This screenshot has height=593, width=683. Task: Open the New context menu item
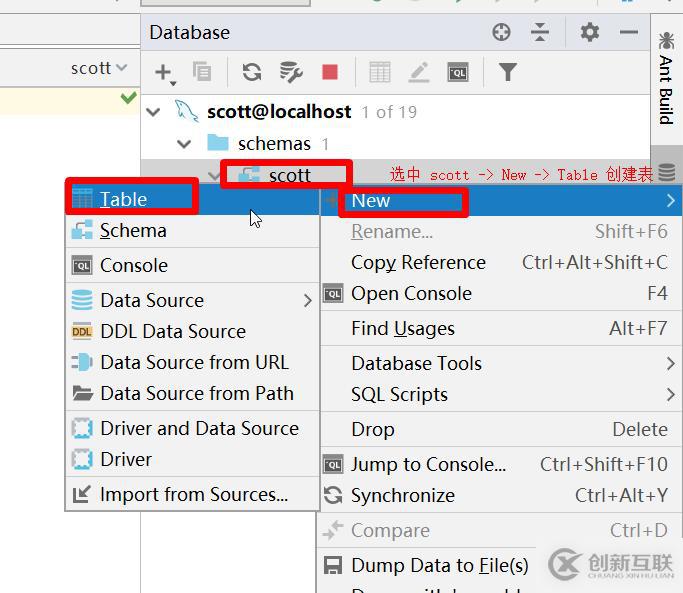pyautogui.click(x=501, y=200)
